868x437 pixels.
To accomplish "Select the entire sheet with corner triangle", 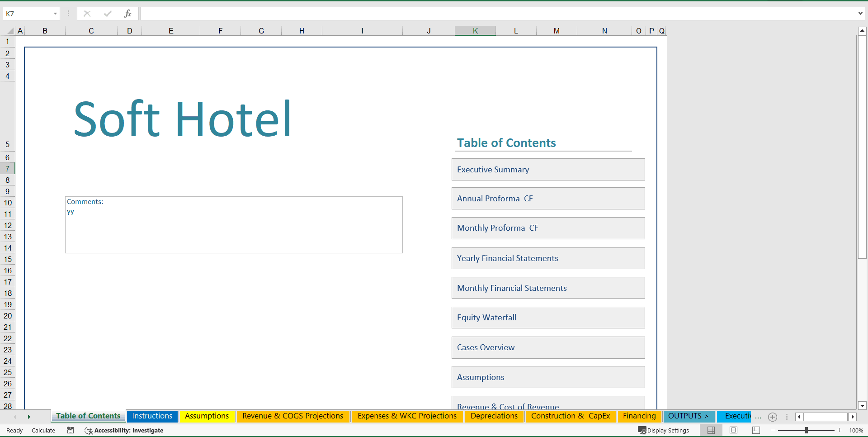I will [x=11, y=30].
